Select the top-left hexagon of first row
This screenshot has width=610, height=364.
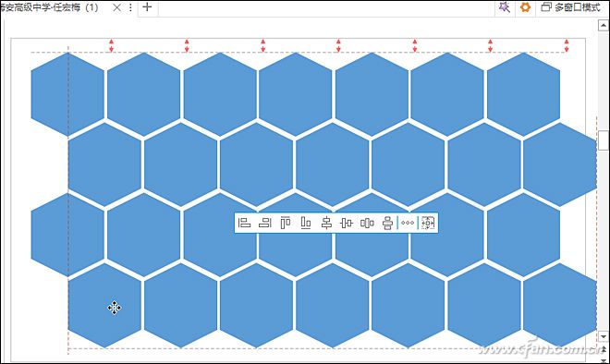pos(67,94)
